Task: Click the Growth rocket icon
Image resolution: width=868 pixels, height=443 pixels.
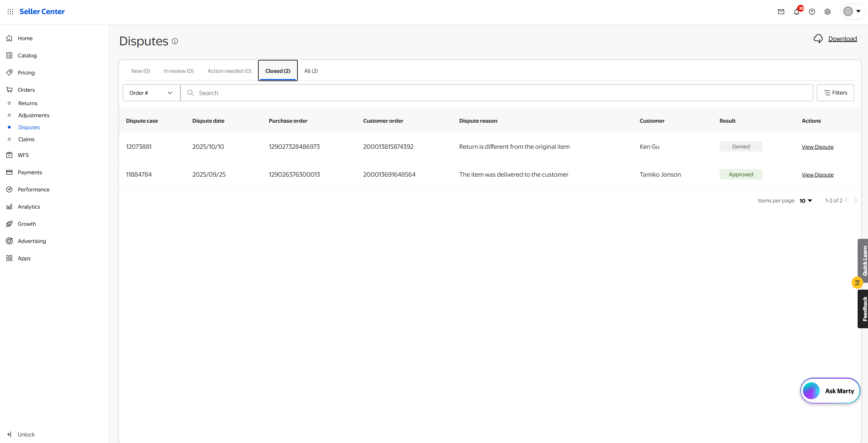Action: 10,224
